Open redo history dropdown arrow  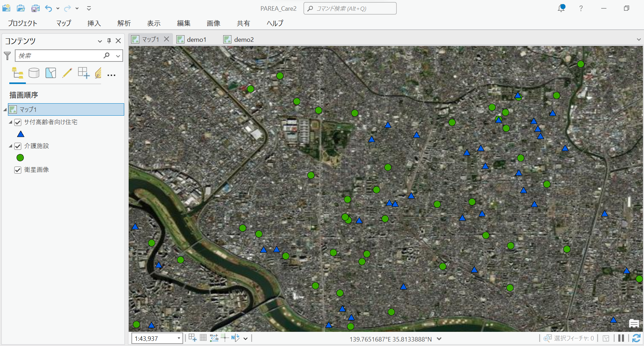point(77,8)
